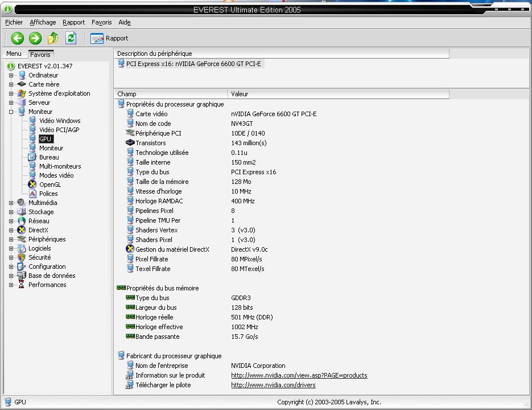Click the DirectX icon beside Gestion du matériel

click(x=130, y=249)
